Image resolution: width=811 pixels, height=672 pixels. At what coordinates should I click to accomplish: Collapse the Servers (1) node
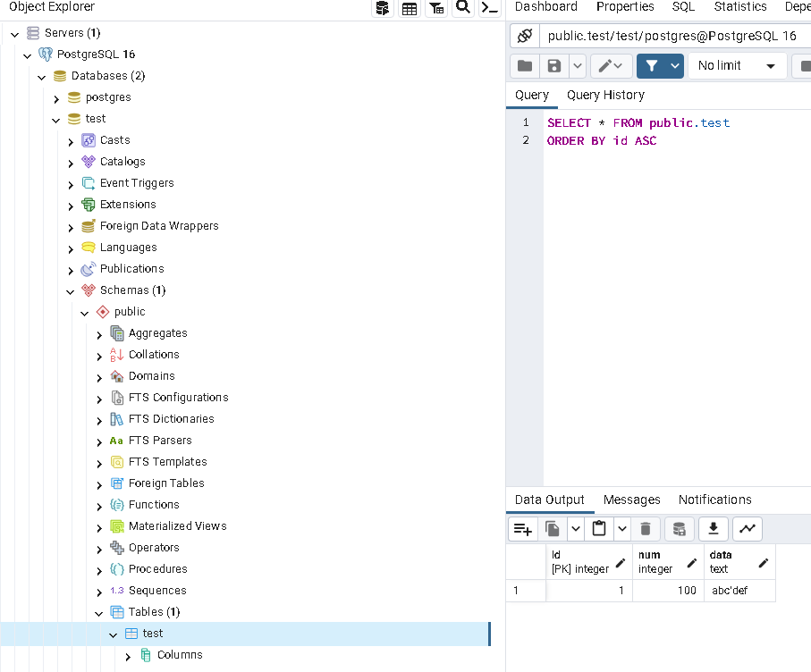click(x=15, y=34)
